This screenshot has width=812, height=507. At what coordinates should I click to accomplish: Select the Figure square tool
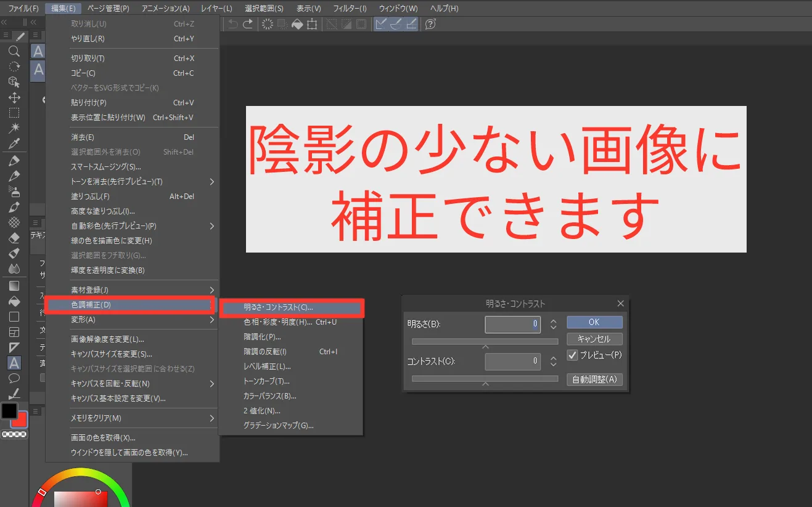[x=14, y=317]
